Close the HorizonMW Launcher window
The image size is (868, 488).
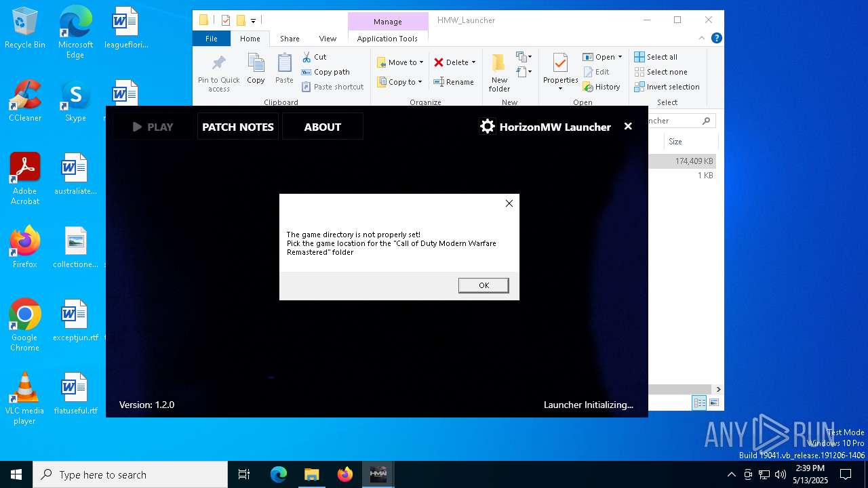(628, 126)
